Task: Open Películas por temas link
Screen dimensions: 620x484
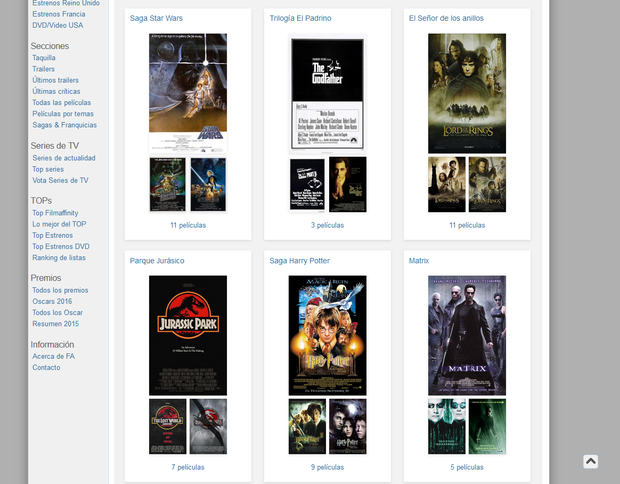Action: click(x=63, y=113)
